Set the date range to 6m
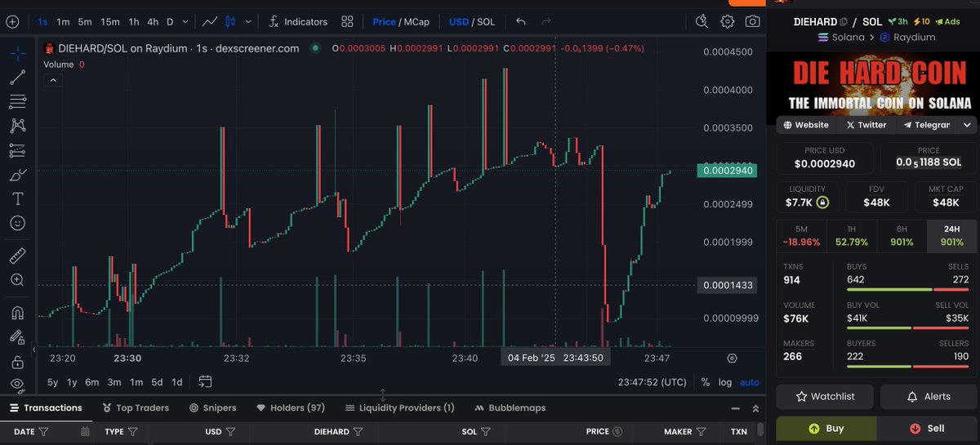The image size is (980, 445). pos(91,382)
